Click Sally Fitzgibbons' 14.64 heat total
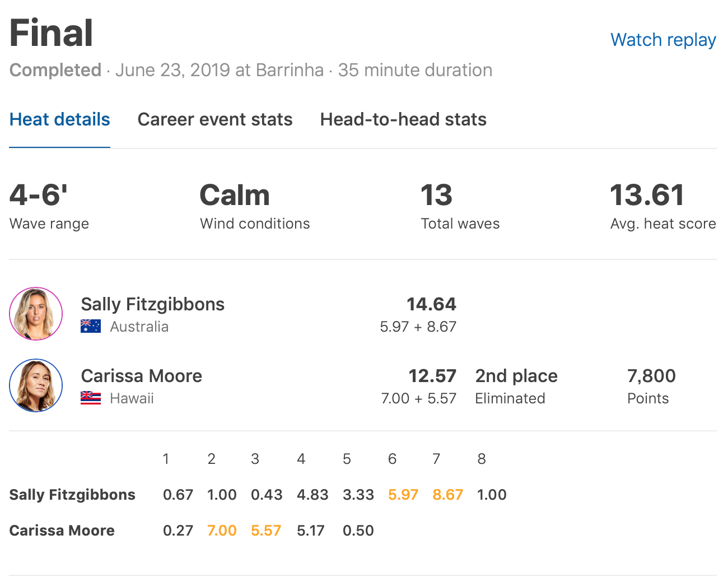Viewport: 728px width, 586px height. pyautogui.click(x=431, y=304)
